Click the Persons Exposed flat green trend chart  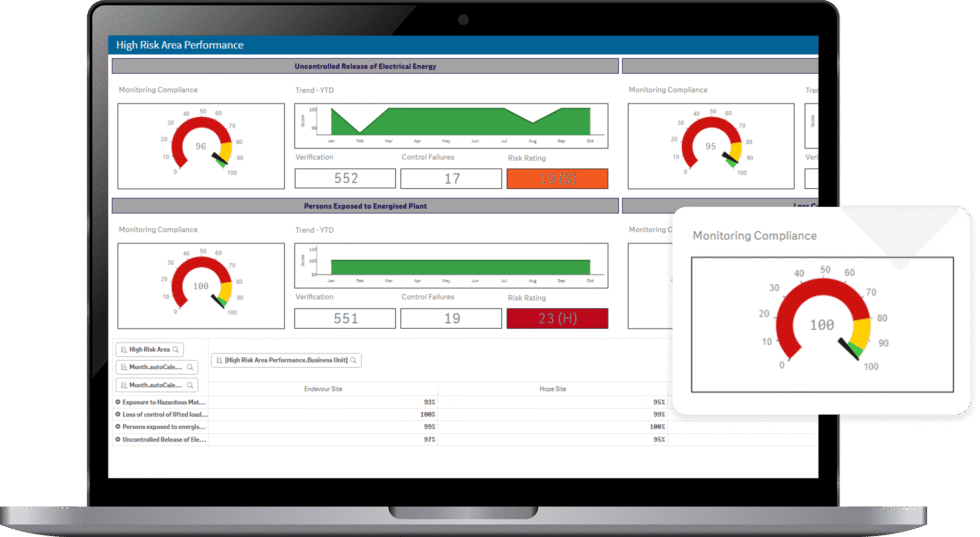point(451,266)
